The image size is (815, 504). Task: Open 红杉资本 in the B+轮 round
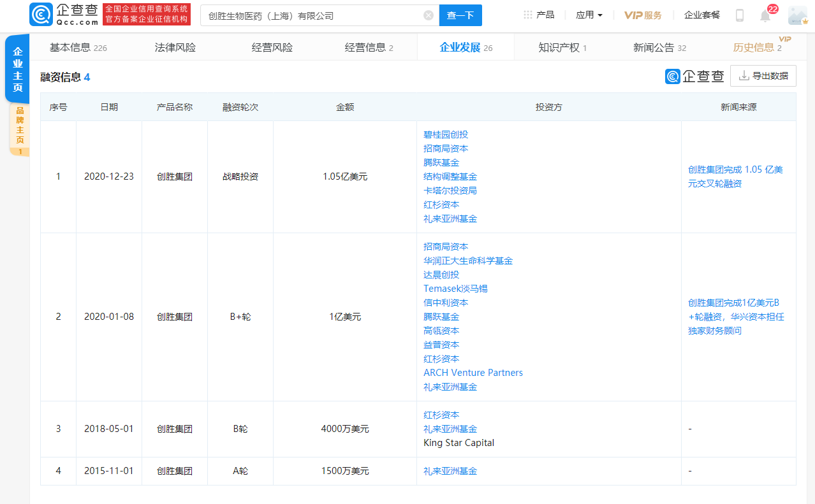441,359
